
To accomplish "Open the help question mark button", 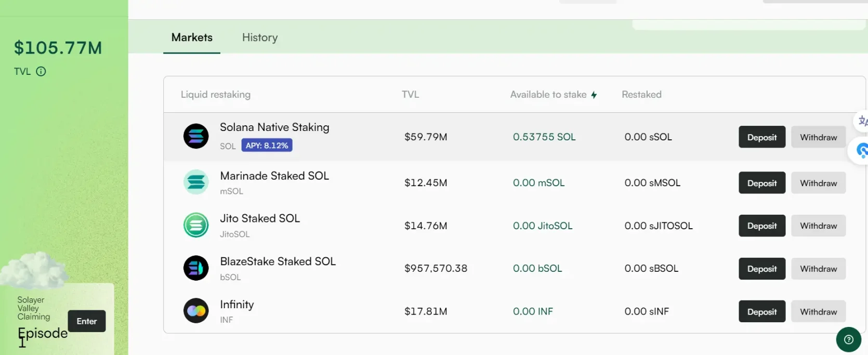I will pyautogui.click(x=848, y=339).
